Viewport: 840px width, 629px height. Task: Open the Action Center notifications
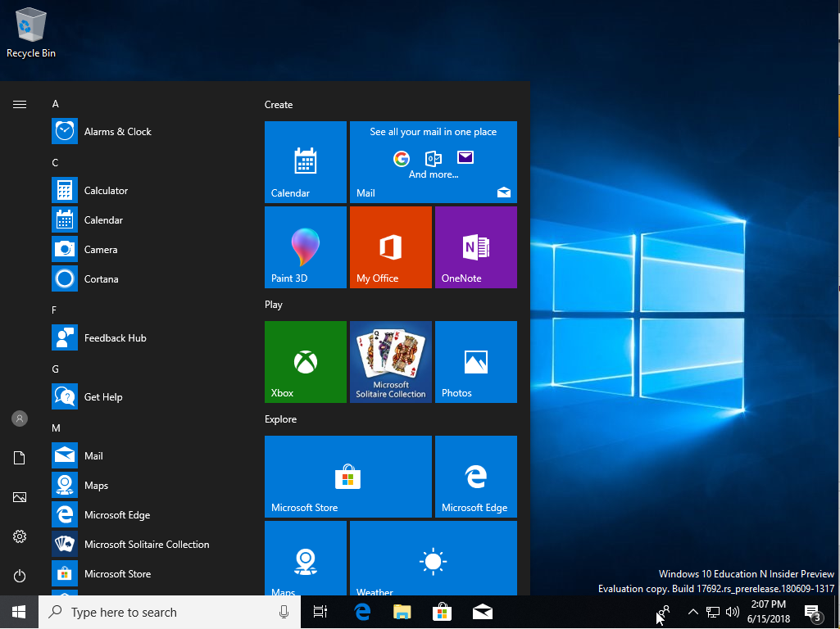813,612
